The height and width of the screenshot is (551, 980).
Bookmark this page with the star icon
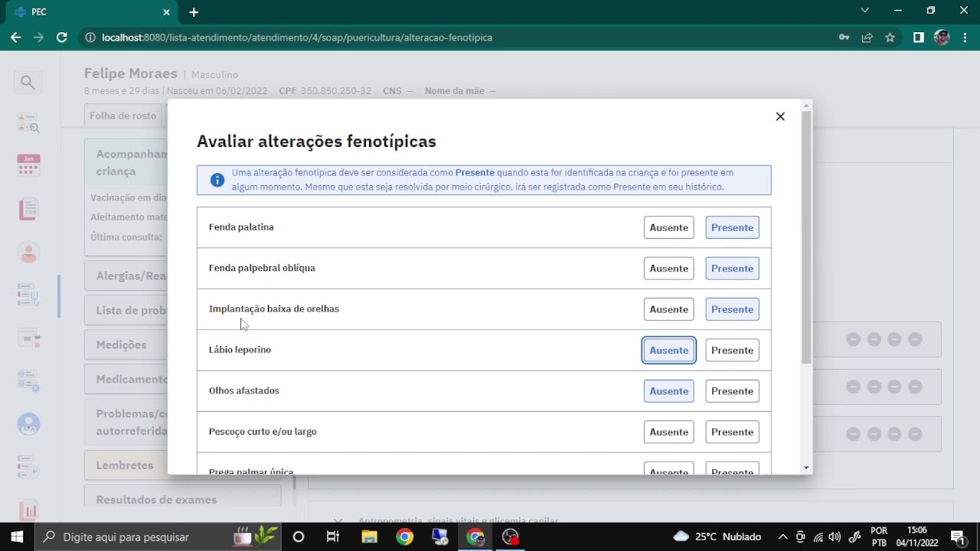click(x=890, y=37)
